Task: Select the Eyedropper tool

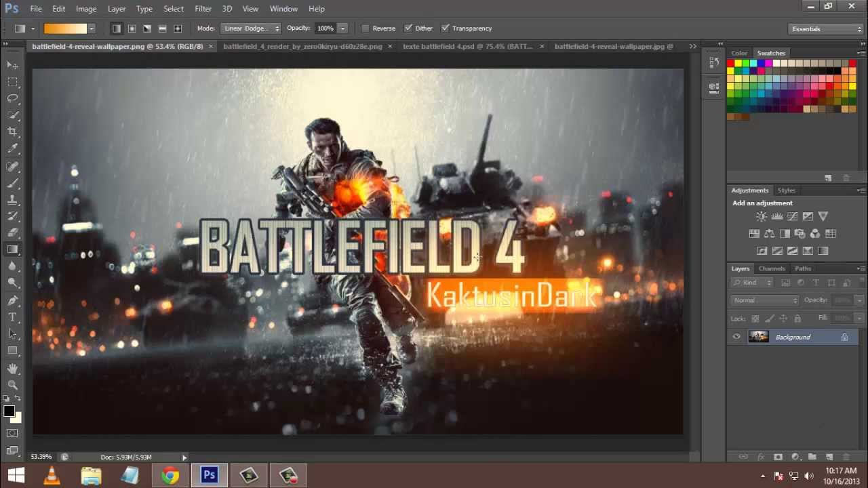Action: tap(12, 149)
